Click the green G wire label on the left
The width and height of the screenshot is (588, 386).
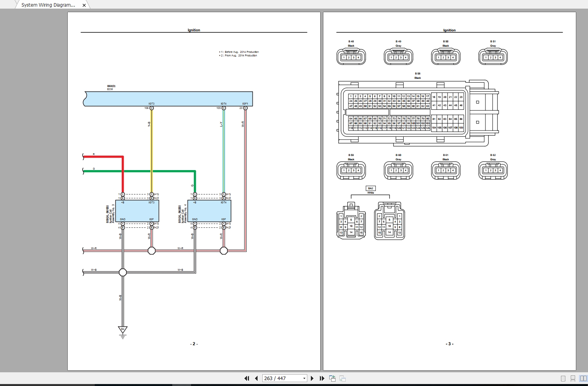(x=94, y=169)
